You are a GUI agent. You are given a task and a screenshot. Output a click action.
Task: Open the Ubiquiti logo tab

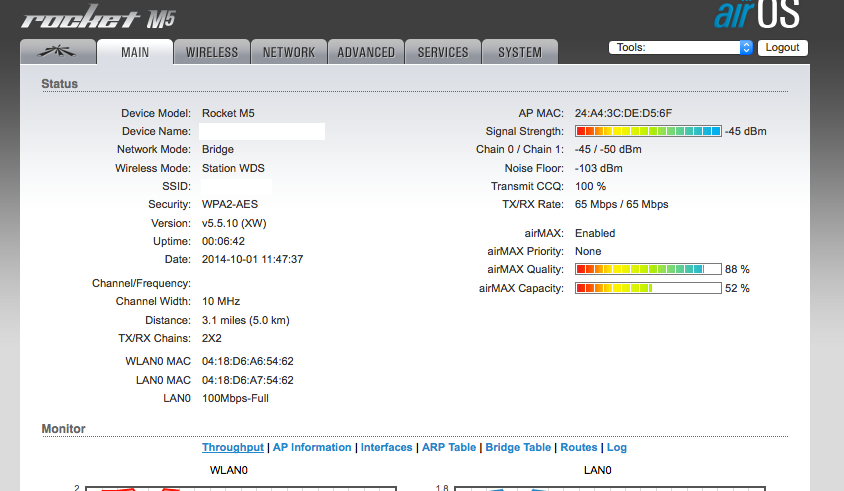coord(58,52)
